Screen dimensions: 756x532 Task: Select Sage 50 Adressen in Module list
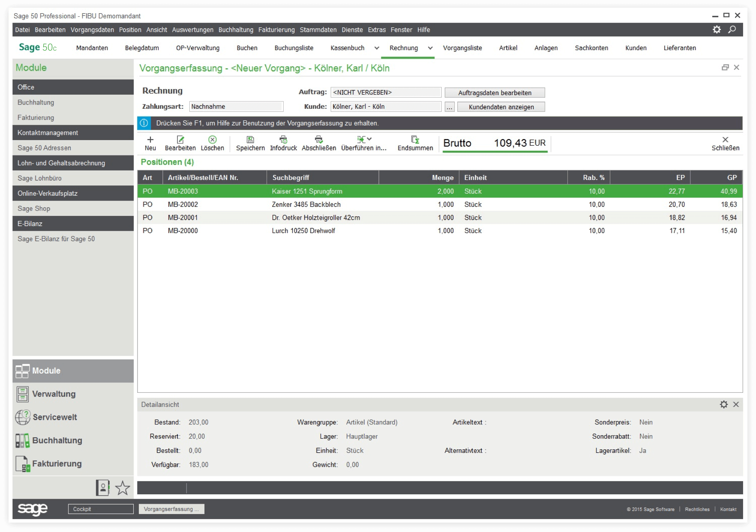[73, 148]
